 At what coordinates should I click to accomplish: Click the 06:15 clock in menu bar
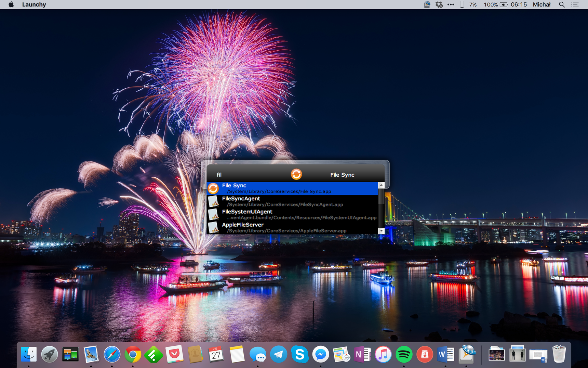519,4
